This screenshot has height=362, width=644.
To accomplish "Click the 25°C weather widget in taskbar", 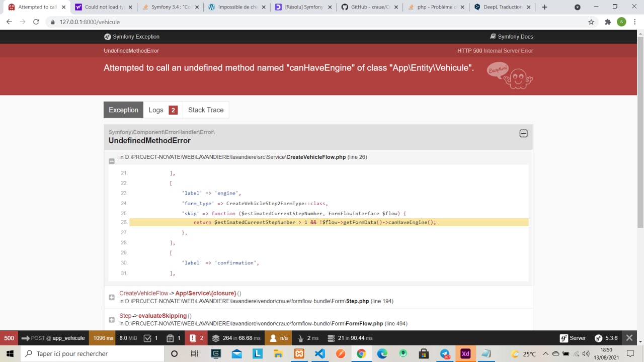I will [524, 353].
